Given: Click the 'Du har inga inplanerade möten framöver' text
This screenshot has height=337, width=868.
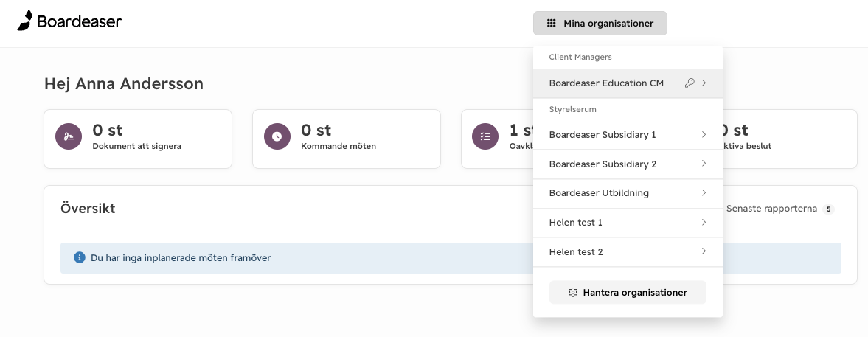Looking at the screenshot, I should [x=181, y=258].
